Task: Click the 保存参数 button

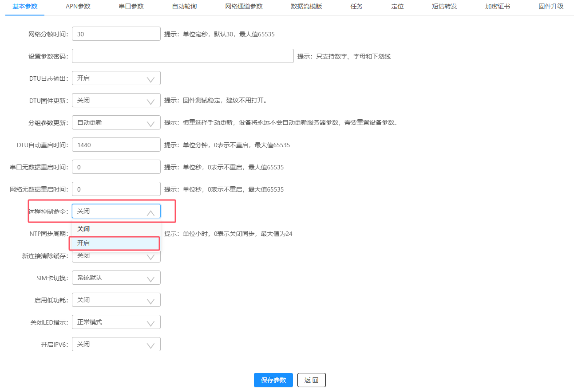Action: tap(273, 380)
